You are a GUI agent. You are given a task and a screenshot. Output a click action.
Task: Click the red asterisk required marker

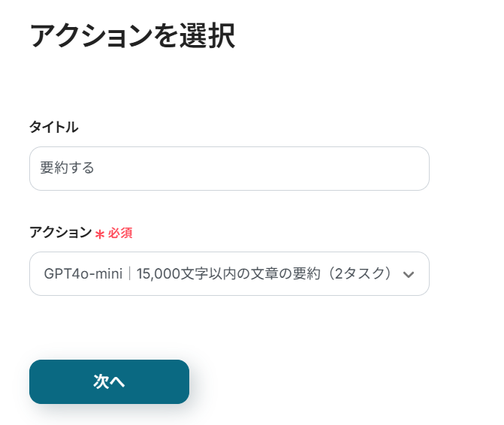[100, 234]
